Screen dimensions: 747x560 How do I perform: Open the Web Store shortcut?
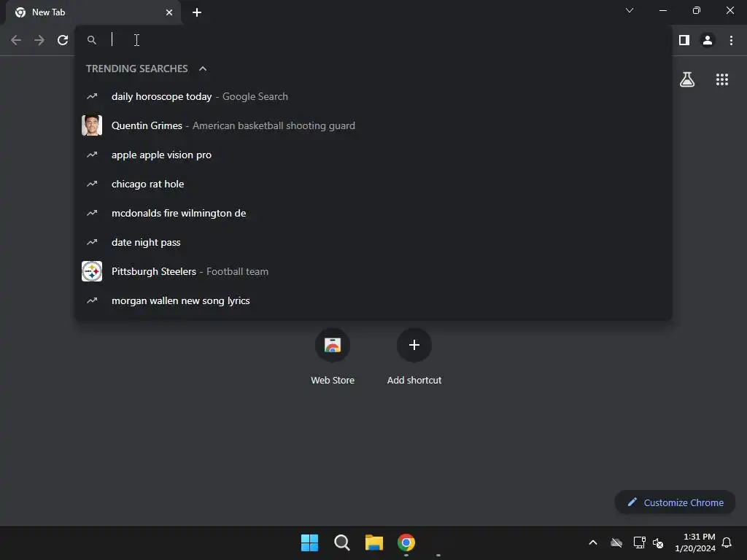tap(333, 356)
